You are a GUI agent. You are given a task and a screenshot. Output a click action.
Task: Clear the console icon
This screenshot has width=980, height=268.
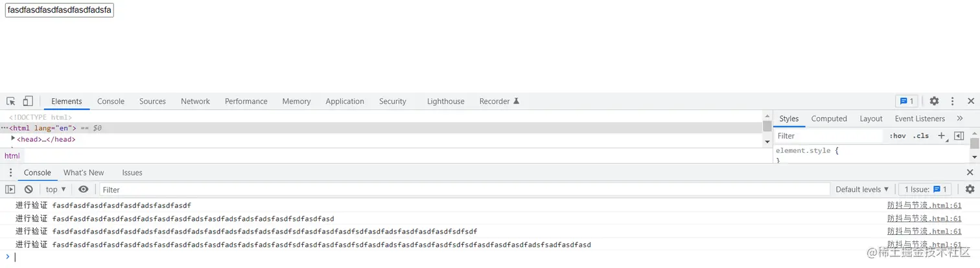29,190
